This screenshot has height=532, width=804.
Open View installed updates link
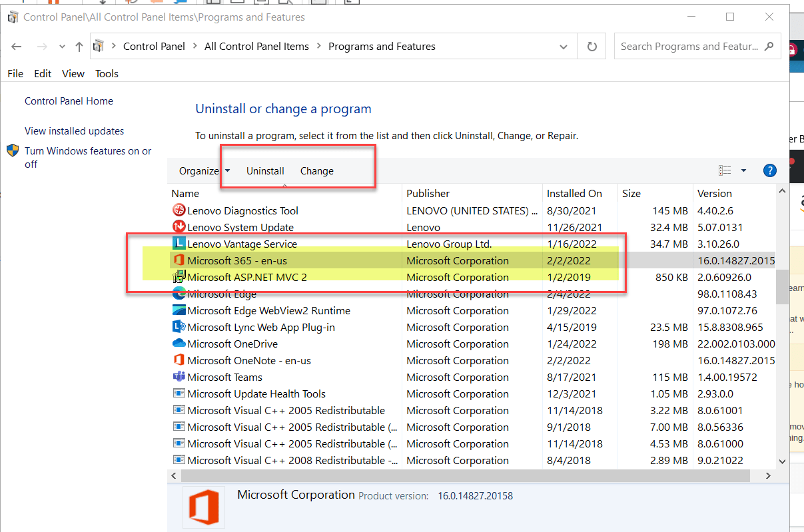[74, 131]
